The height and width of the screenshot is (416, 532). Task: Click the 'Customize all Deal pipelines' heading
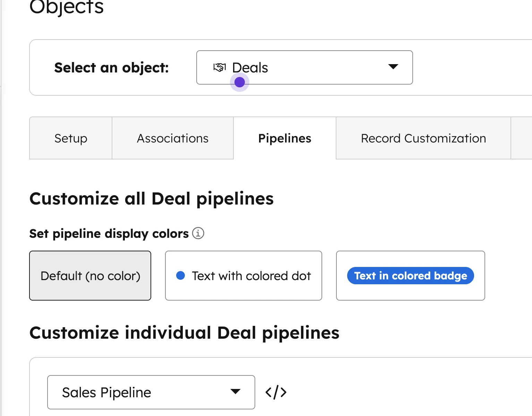coord(152,198)
